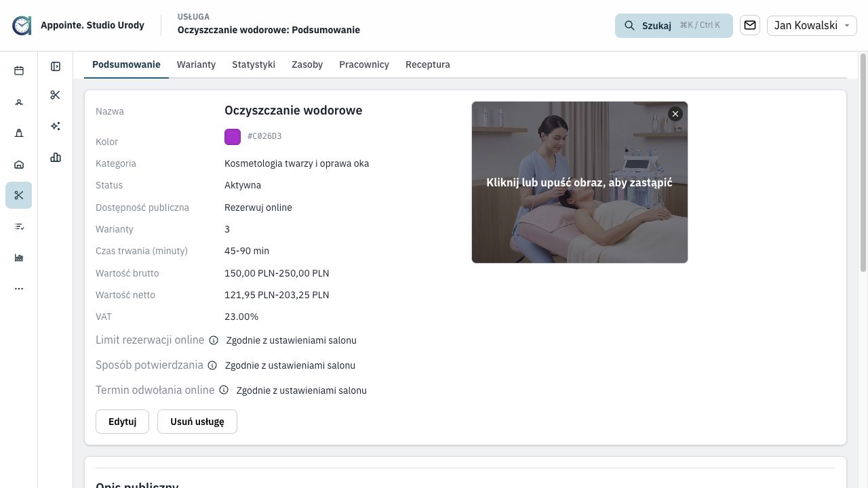Screen dimensions: 868x488
Task: Click the purple #C026D3 color swatch
Action: point(233,137)
